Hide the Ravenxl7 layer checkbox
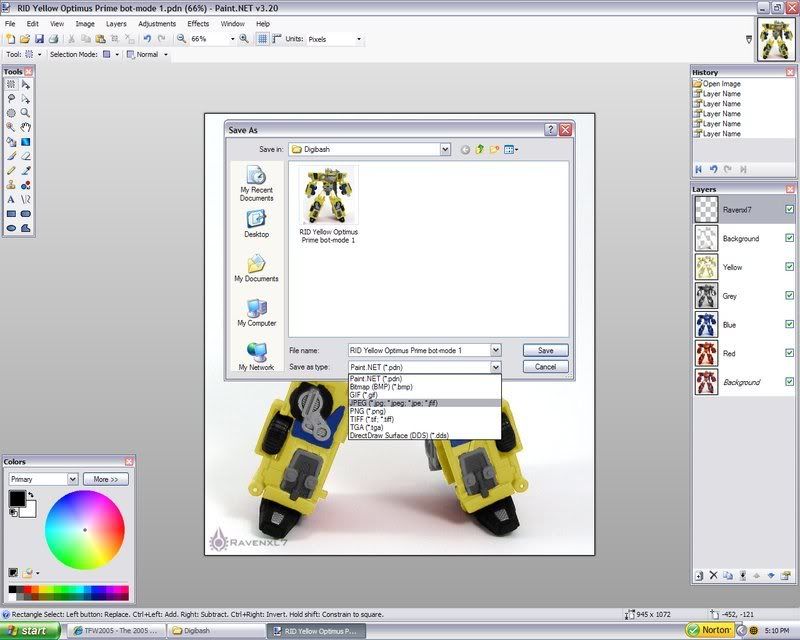This screenshot has width=800, height=640. point(789,209)
